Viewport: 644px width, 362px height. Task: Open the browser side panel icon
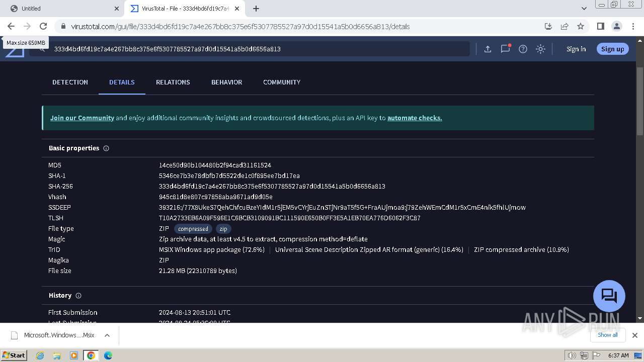tap(600, 26)
